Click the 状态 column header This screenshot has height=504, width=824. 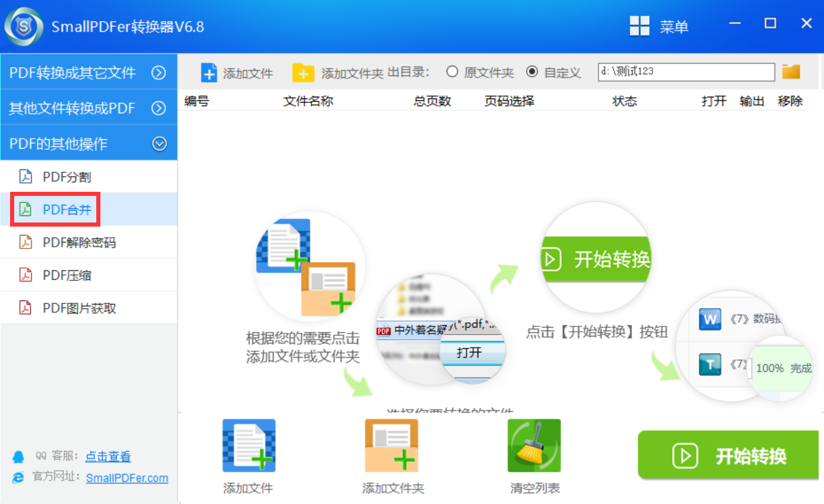(625, 101)
